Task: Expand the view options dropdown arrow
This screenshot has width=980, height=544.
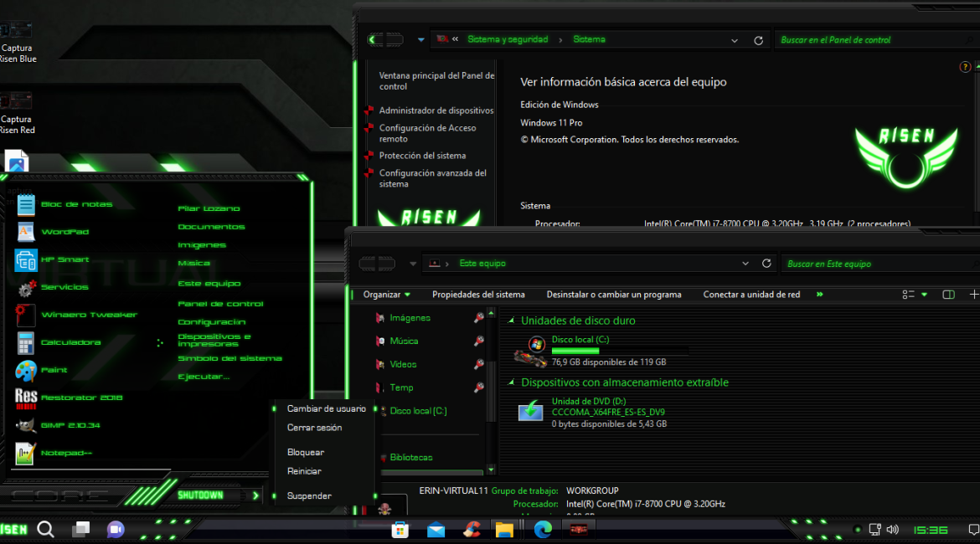Action: click(925, 295)
